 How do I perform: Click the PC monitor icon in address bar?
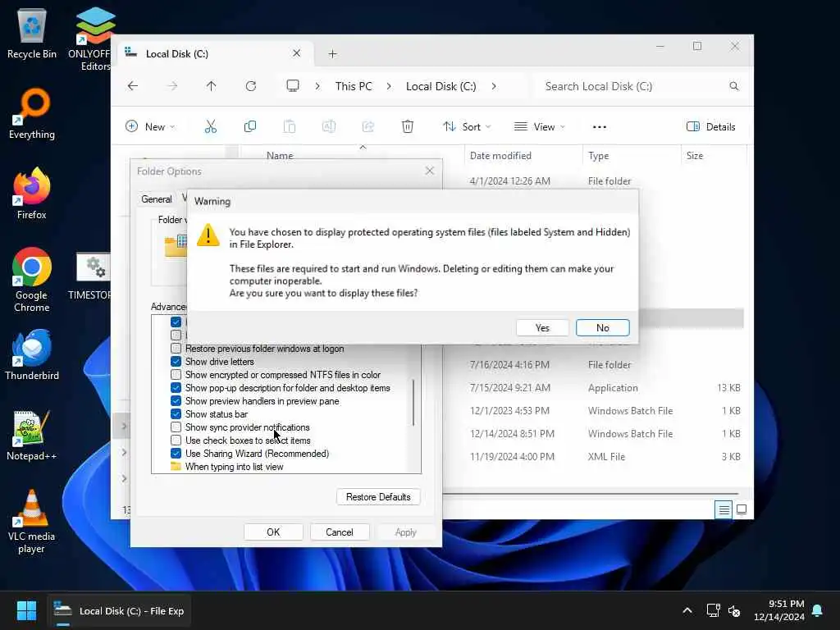coord(293,85)
